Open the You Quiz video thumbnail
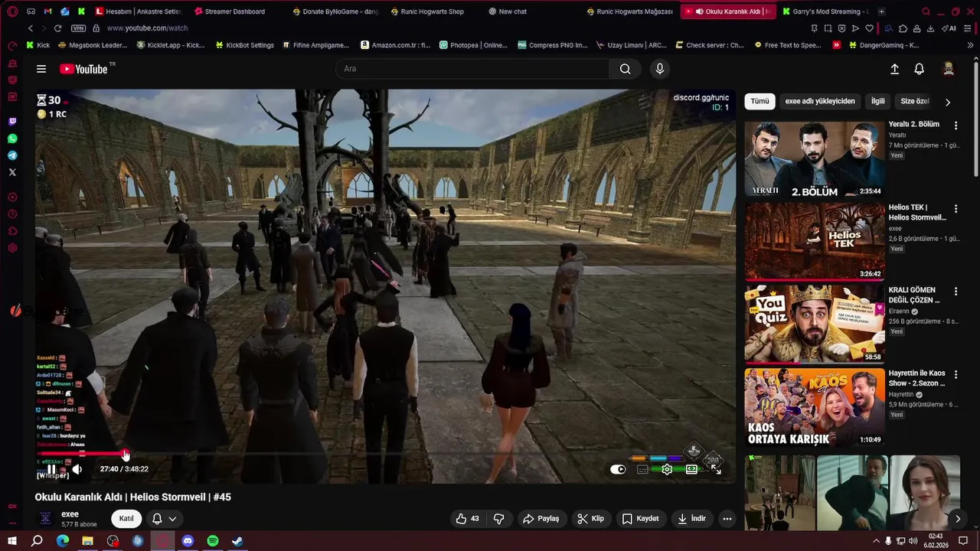980x551 pixels. [815, 324]
